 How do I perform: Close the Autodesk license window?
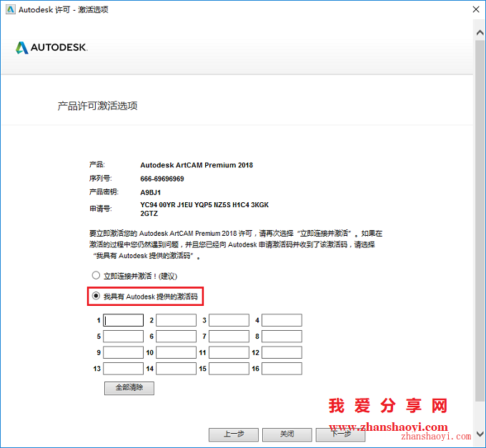[x=476, y=9]
